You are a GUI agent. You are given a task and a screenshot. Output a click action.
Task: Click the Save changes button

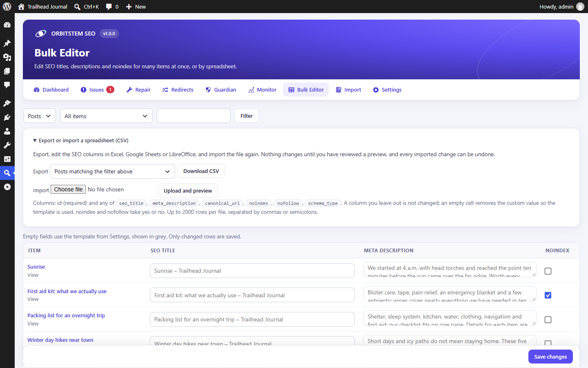point(550,357)
